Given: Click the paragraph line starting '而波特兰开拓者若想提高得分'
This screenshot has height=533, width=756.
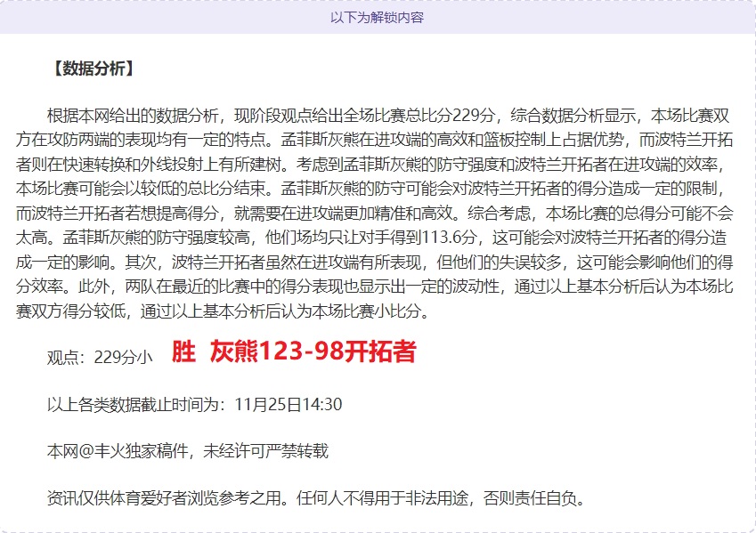Looking at the screenshot, I should tap(375, 213).
